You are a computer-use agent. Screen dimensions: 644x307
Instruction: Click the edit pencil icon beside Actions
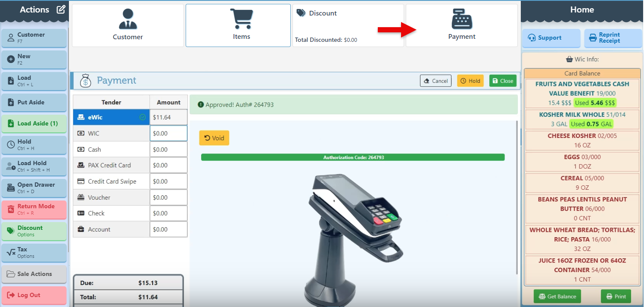point(61,9)
